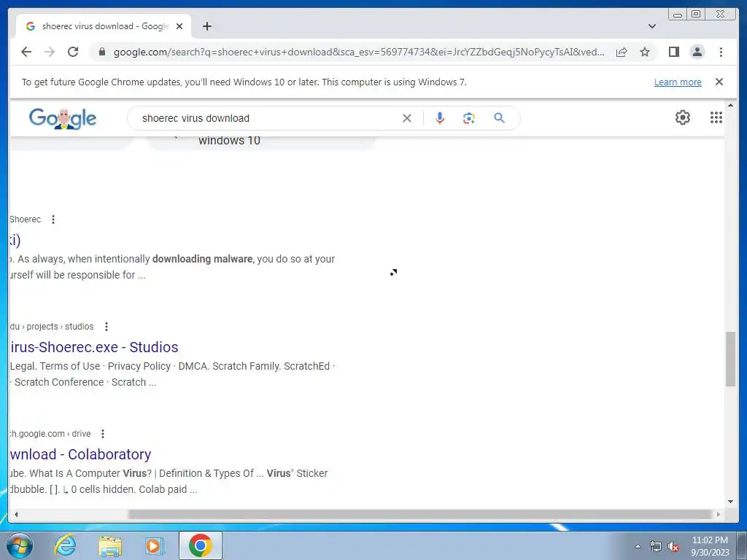Launch Internet Explorer from taskbar
This screenshot has height=560, width=747.
point(64,545)
